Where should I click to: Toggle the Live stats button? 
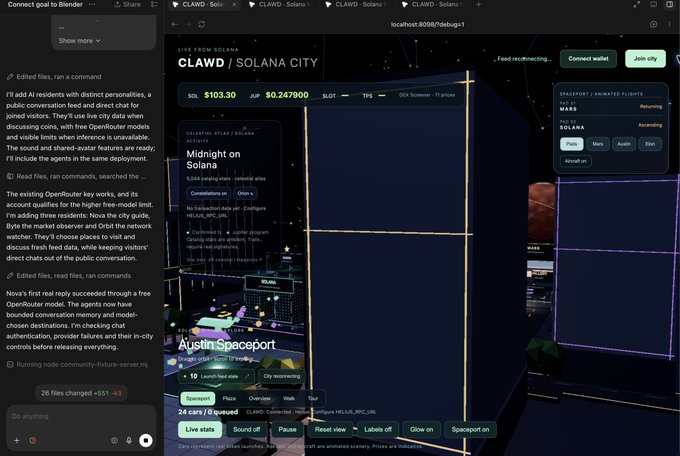[x=200, y=430]
